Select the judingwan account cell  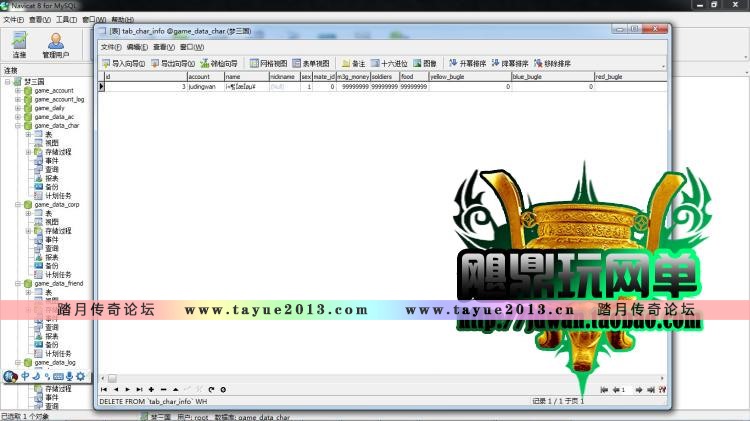tap(206, 87)
